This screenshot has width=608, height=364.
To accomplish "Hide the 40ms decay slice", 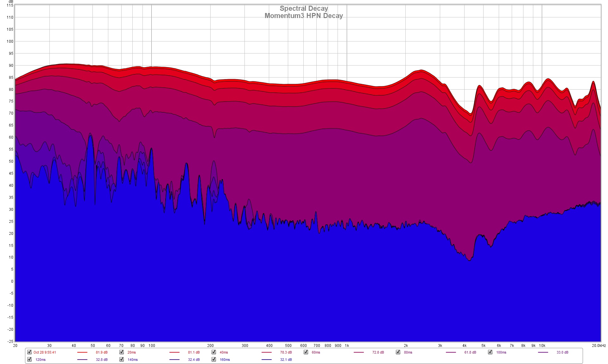I will (x=214, y=352).
